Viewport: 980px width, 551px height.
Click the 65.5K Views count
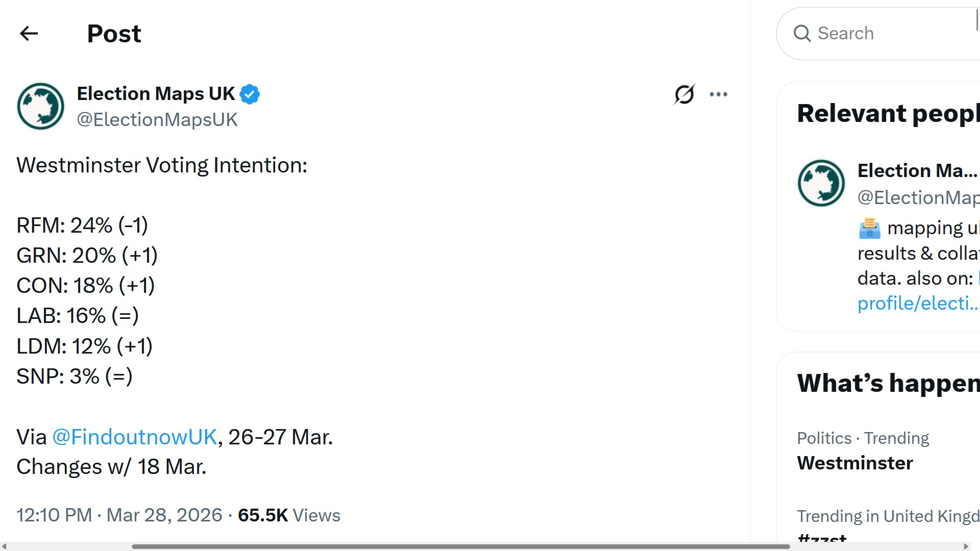[289, 515]
